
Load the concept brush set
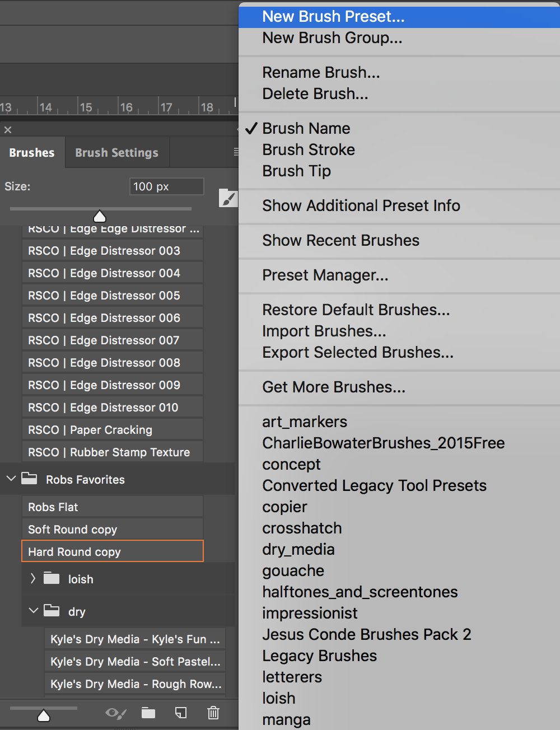point(399,465)
